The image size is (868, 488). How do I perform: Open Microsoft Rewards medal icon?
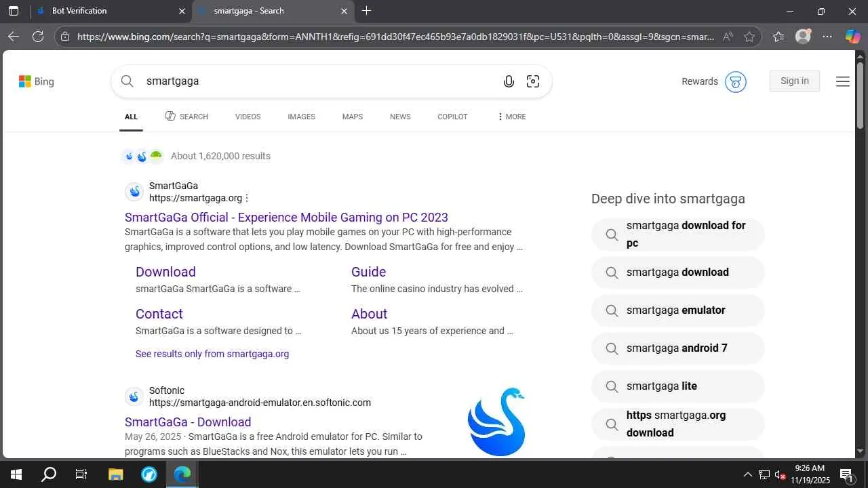point(736,81)
